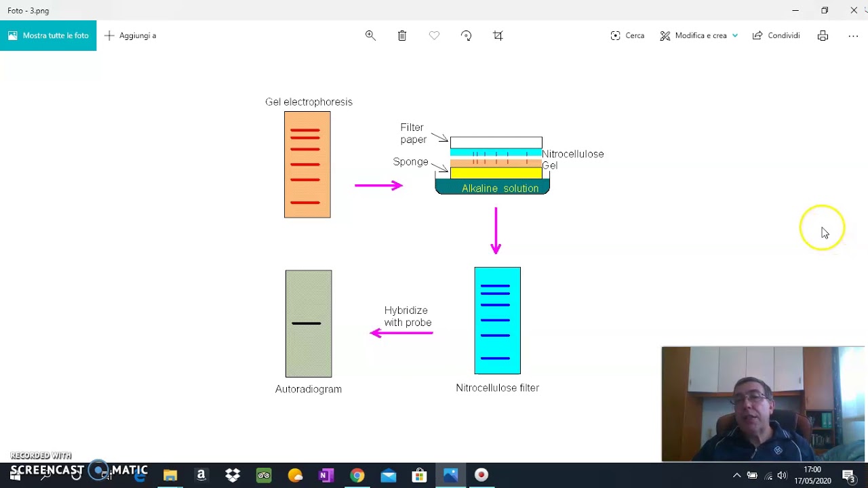Delete the photo with trash icon
The image size is (868, 488).
tap(402, 35)
